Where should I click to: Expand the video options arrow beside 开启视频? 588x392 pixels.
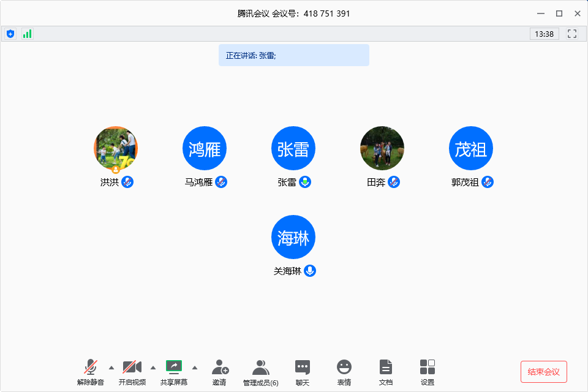(153, 367)
